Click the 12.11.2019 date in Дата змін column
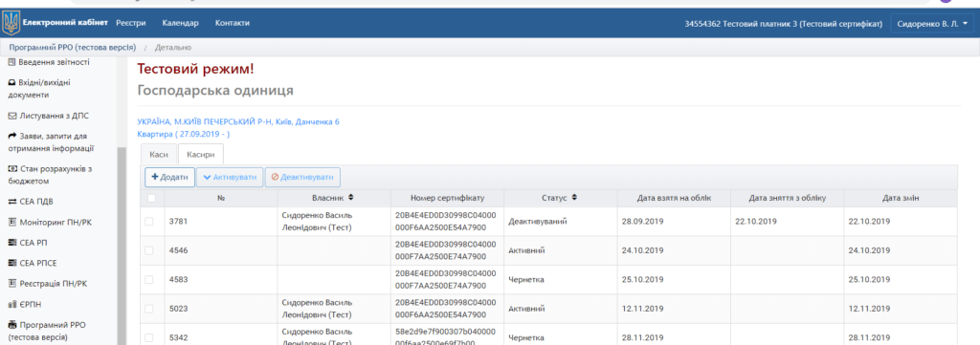This screenshot has width=980, height=345. 869,309
